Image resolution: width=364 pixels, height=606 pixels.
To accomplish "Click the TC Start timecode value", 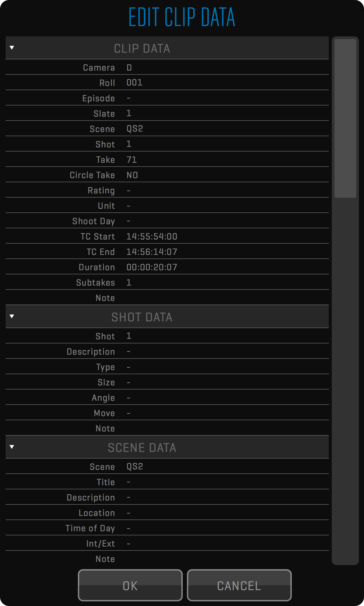I will click(x=152, y=236).
